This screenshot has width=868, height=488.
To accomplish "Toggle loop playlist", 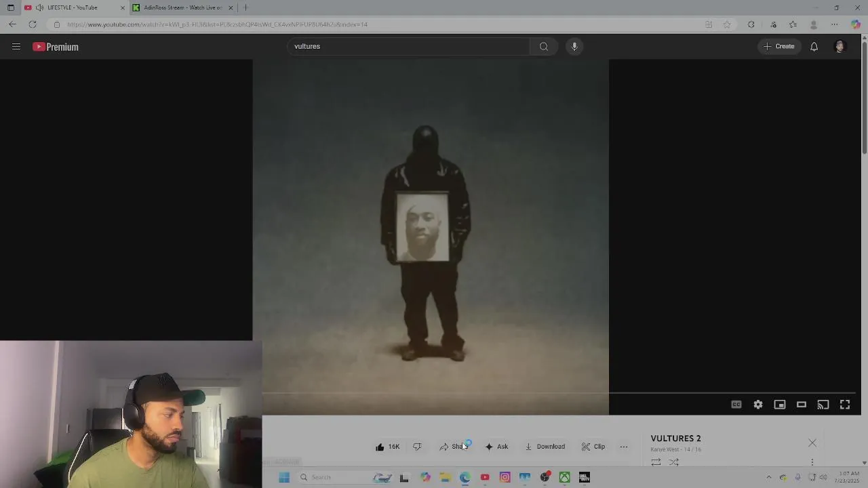I will coord(656,462).
